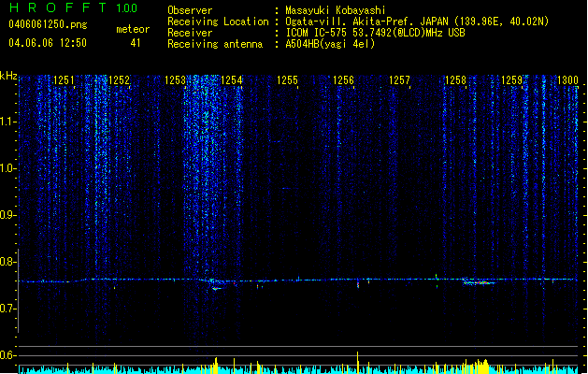Click the Observer field label
Image resolution: width=588 pixels, height=374 pixels.
point(190,10)
